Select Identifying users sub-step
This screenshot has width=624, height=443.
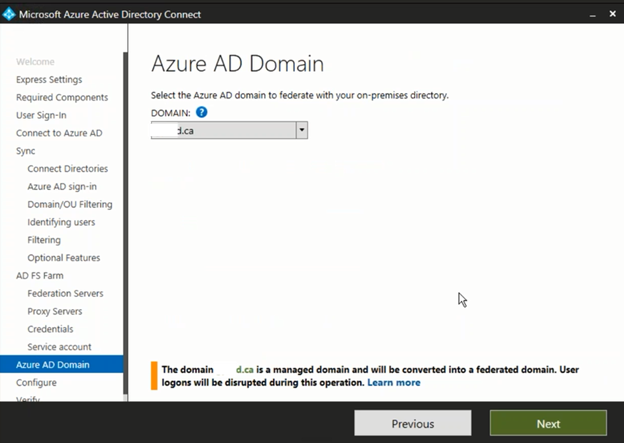tap(61, 222)
